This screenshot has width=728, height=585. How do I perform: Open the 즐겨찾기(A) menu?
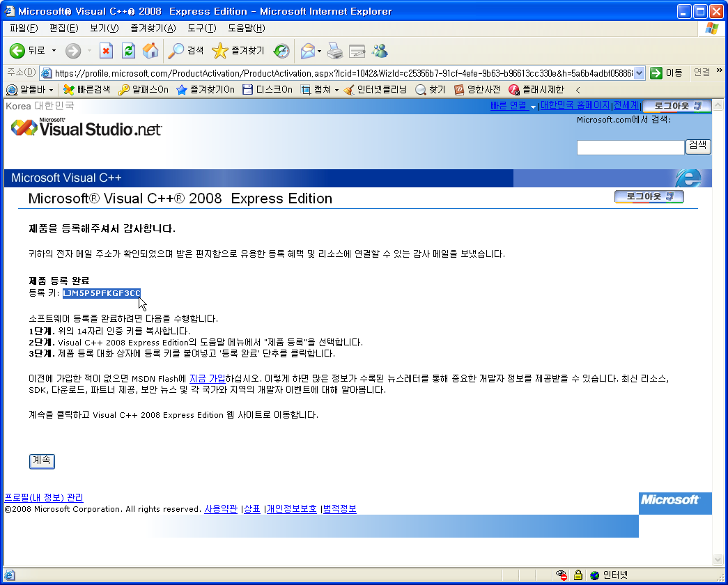[153, 29]
